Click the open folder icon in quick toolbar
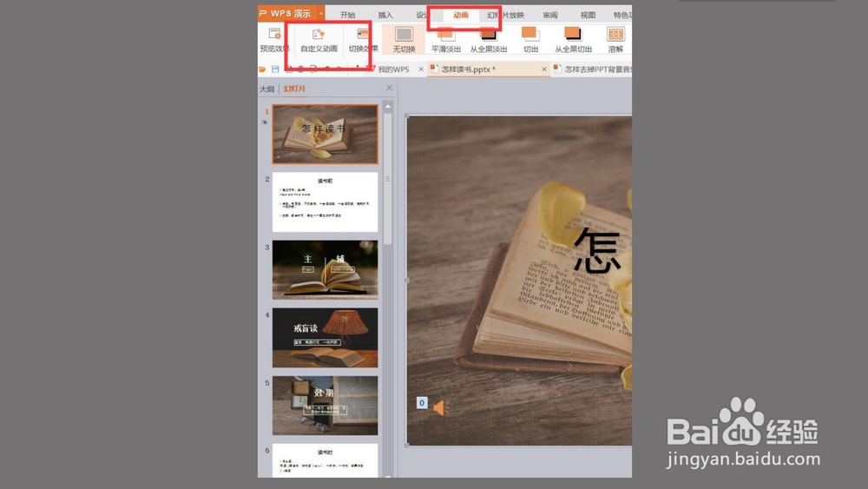The image size is (868, 489). coord(262,69)
